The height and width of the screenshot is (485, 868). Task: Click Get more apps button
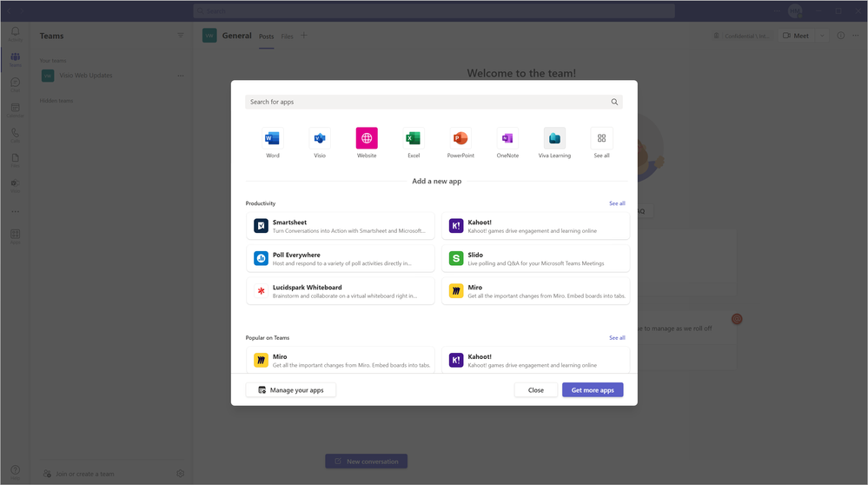click(593, 389)
